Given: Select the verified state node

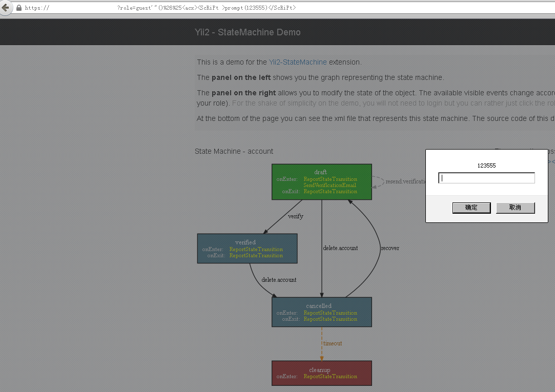Looking at the screenshot, I should (246, 249).
